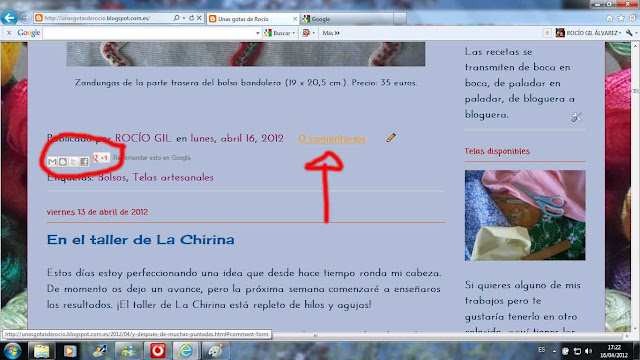
Task: Open ROCÍO GIL ÁLVAREZ account dropdown
Action: tap(620, 33)
